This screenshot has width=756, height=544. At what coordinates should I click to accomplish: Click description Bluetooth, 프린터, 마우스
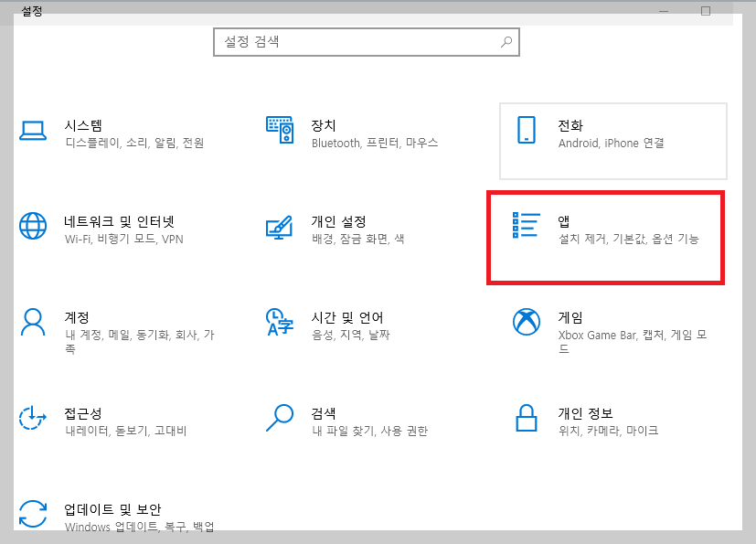point(375,144)
